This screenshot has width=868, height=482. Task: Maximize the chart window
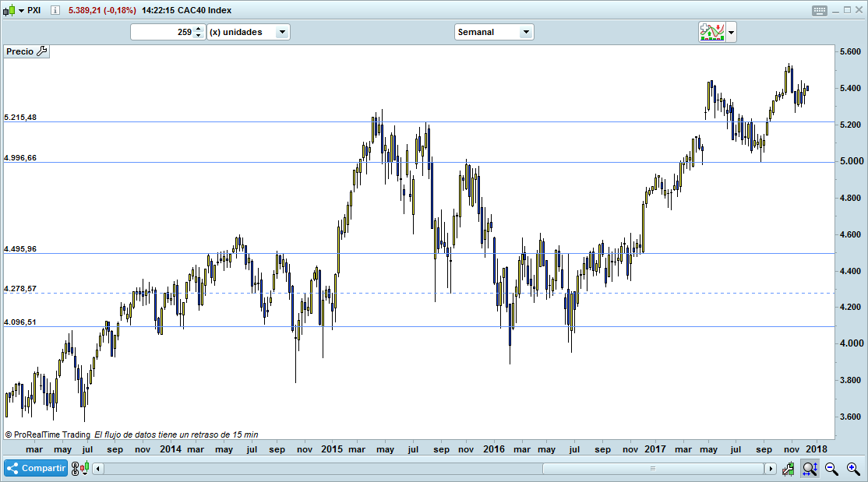[847, 10]
